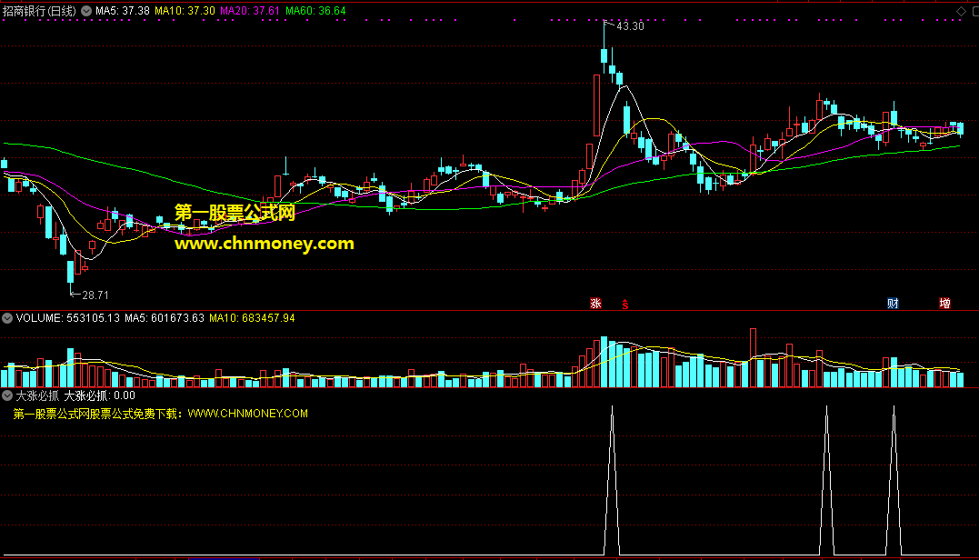Click the 28.71 low price label
Image resolution: width=979 pixels, height=560 pixels.
click(x=95, y=295)
